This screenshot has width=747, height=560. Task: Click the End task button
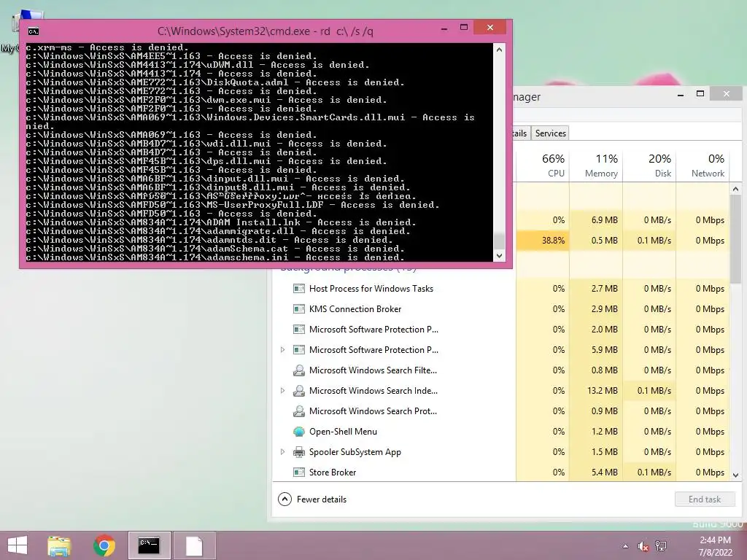pyautogui.click(x=705, y=499)
